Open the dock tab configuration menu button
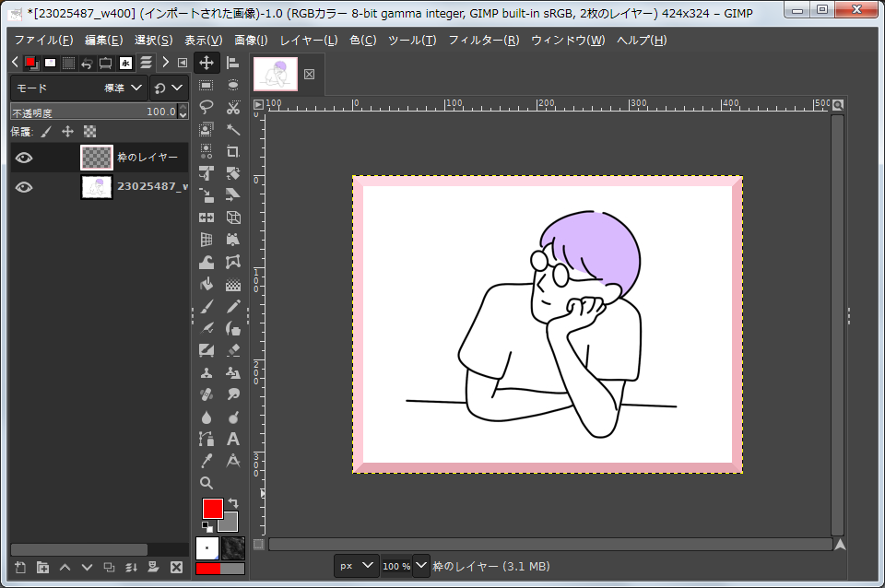Image resolution: width=885 pixels, height=588 pixels. click(x=183, y=63)
